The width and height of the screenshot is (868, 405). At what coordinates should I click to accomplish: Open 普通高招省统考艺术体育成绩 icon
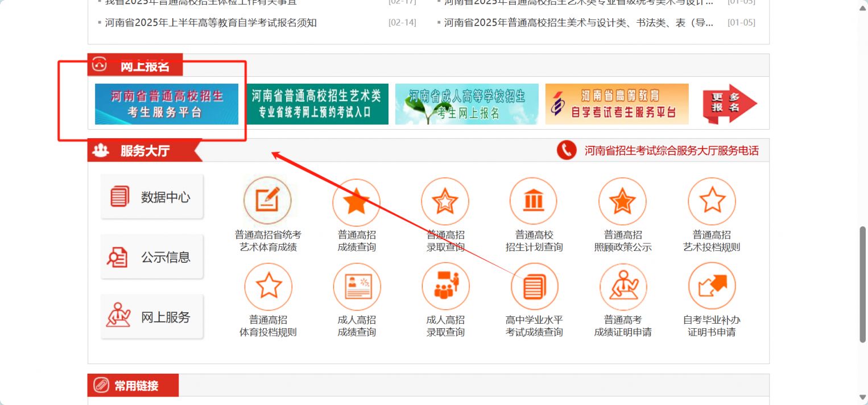coord(267,201)
